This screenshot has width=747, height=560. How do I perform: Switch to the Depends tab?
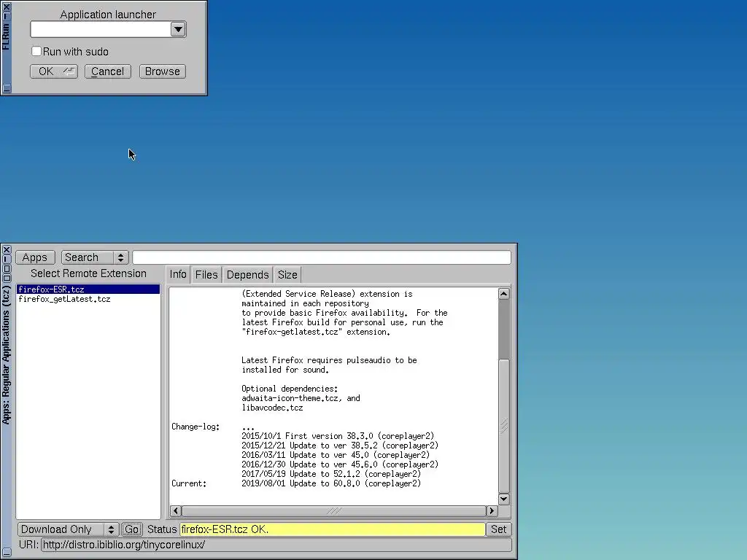[247, 275]
